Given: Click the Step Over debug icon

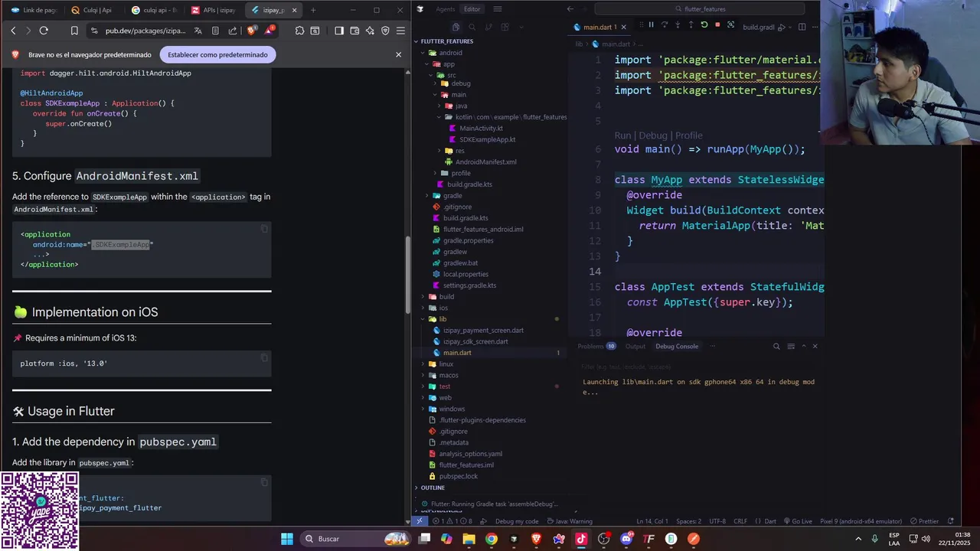Looking at the screenshot, I should pos(664,25).
